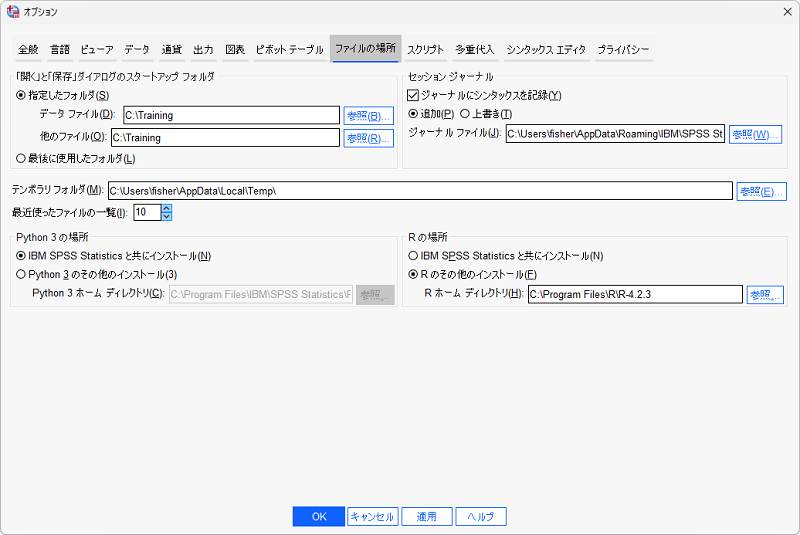Viewport: 800px width, 535px height.
Task: Open the スクリプト tab
Action: click(x=426, y=49)
